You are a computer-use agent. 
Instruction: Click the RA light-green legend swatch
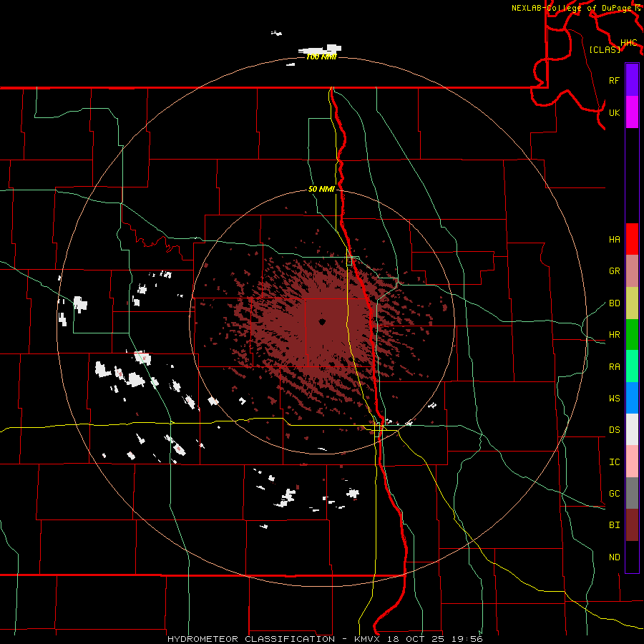click(632, 366)
